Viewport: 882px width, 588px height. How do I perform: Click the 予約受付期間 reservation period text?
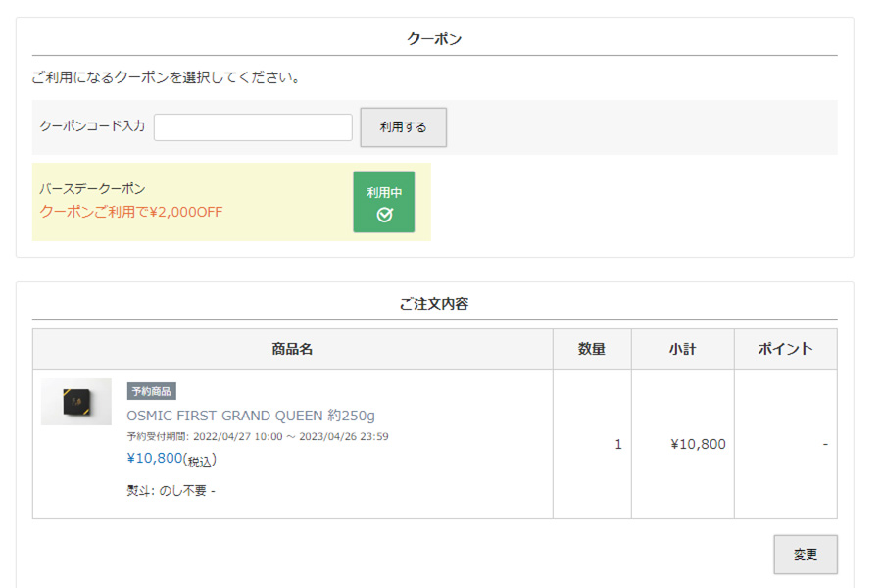coord(257,436)
